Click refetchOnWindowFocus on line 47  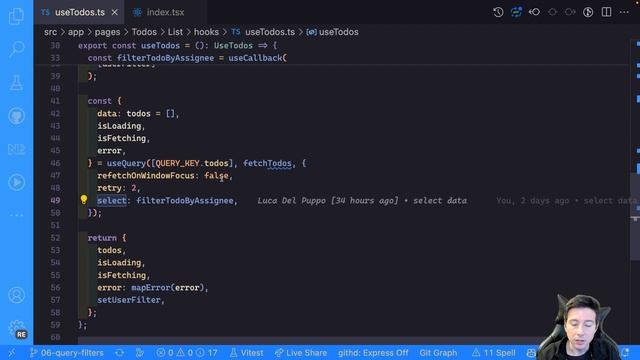pos(146,176)
